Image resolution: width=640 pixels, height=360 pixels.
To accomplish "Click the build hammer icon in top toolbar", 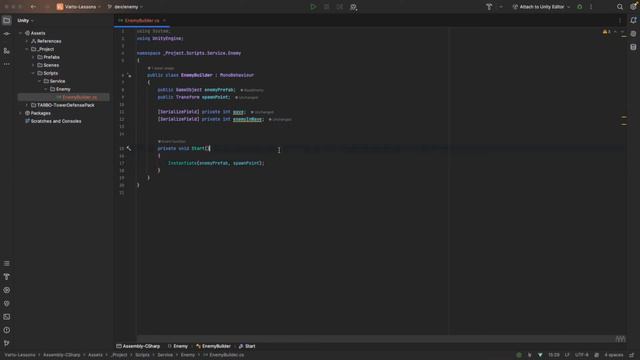I will [489, 7].
